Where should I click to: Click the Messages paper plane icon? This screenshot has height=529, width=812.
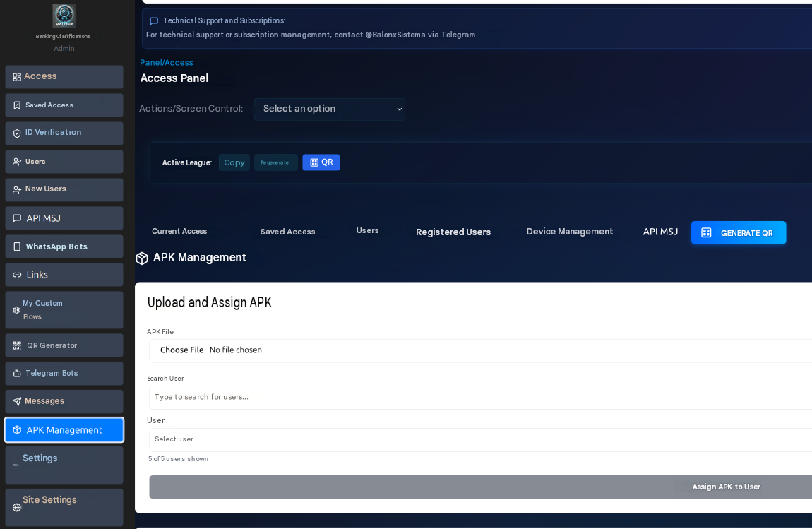tap(17, 402)
